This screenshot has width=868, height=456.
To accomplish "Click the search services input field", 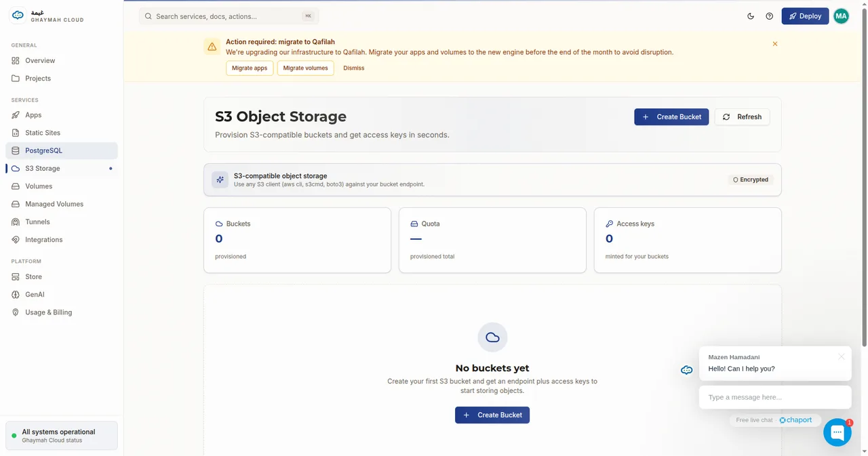I will [229, 16].
